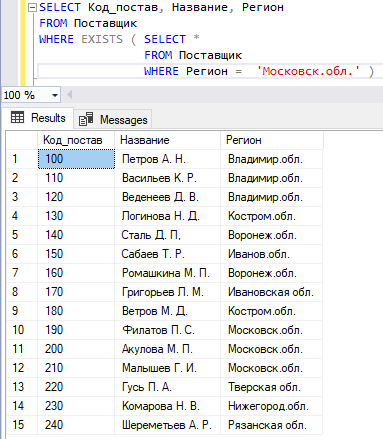Click the EXISTS keyword in the query
This screenshot has width=383, height=439.
coord(102,39)
